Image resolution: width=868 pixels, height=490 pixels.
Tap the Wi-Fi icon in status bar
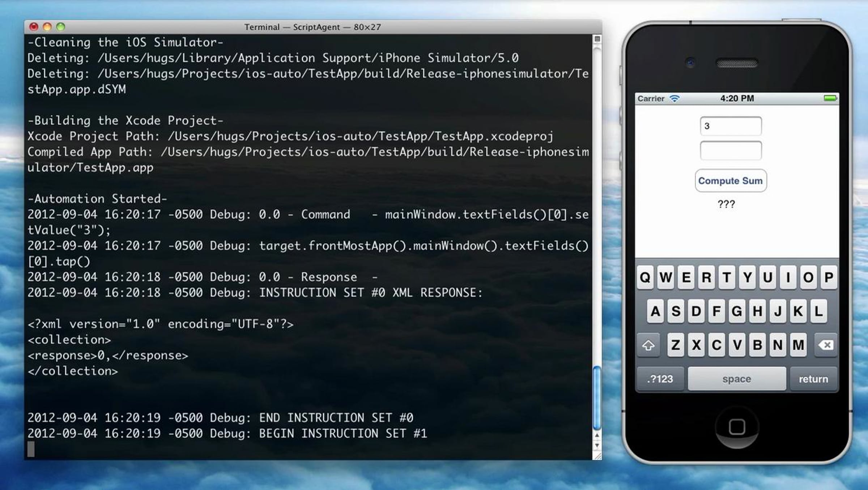(x=675, y=98)
